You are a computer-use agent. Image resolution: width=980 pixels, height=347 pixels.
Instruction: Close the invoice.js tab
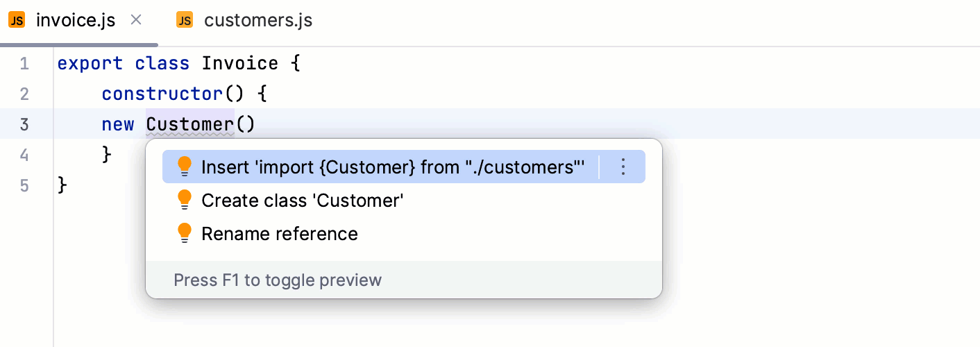tap(136, 20)
